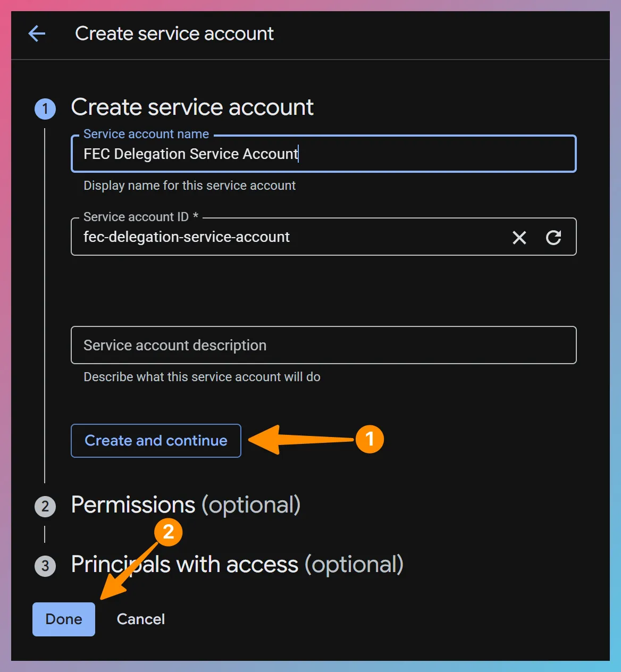This screenshot has height=672, width=621.
Task: Expand the Permissions (optional) section
Action: coord(186,506)
